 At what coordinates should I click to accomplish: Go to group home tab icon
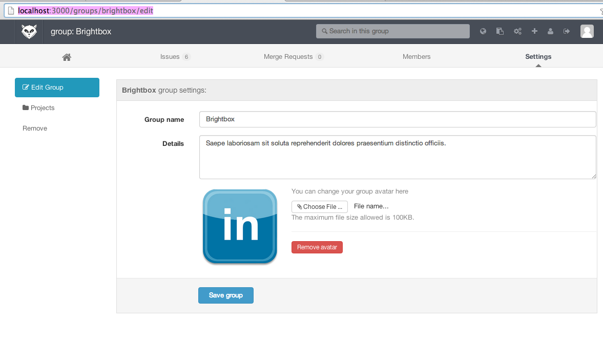click(x=67, y=57)
